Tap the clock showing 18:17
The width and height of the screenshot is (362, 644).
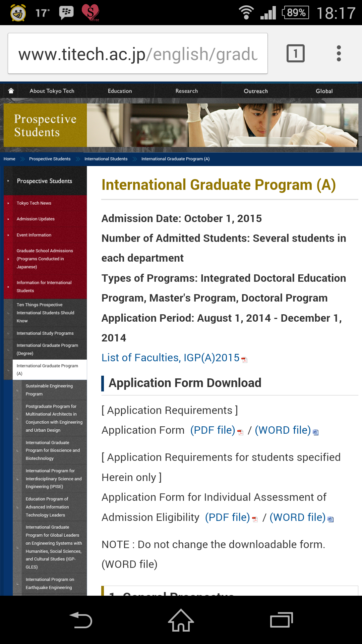[336, 13]
